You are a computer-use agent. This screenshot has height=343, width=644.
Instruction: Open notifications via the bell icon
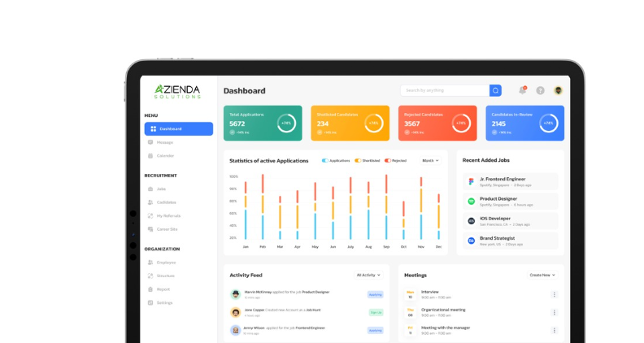tap(522, 90)
